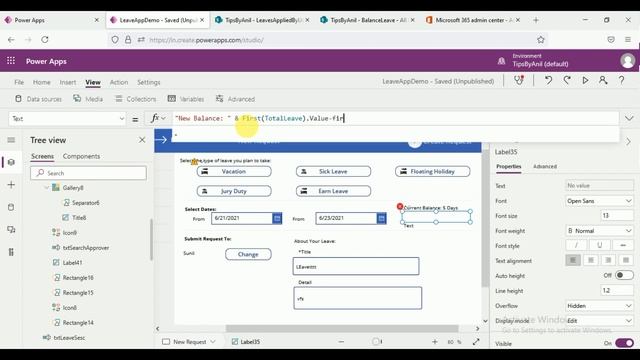
Task: Toggle the hamburger menu in left rail
Action: tap(11, 140)
